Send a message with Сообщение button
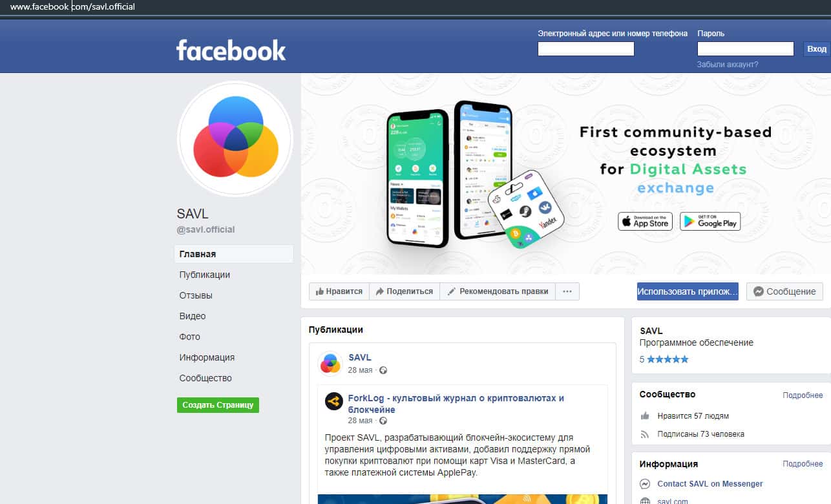This screenshot has width=831, height=504. pos(784,291)
